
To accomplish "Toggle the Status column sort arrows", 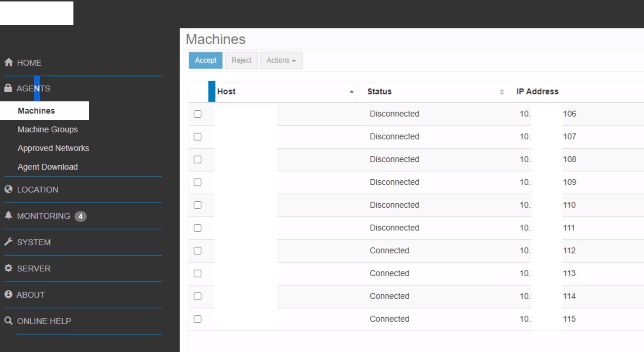I will [502, 92].
